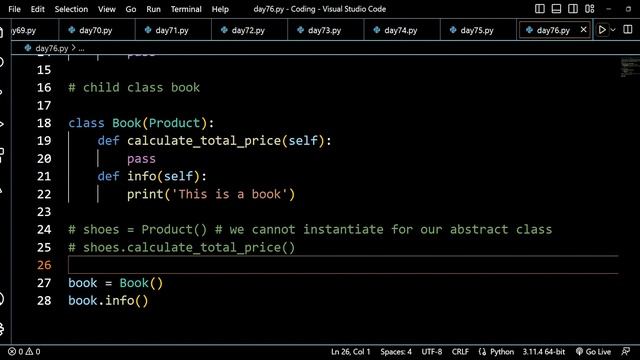Change indentation via Spaces: 4
This screenshot has height=360, width=640.
pyautogui.click(x=396, y=351)
